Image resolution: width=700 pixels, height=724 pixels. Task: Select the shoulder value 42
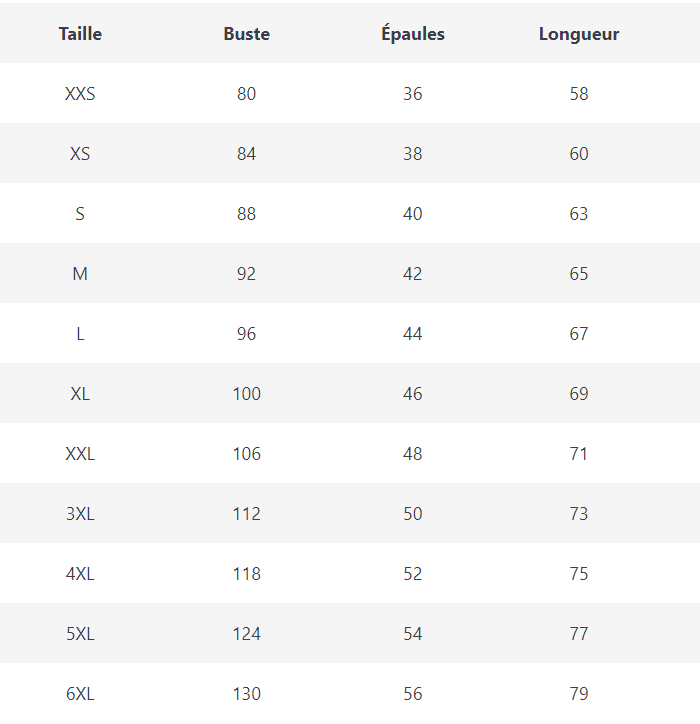click(x=413, y=274)
